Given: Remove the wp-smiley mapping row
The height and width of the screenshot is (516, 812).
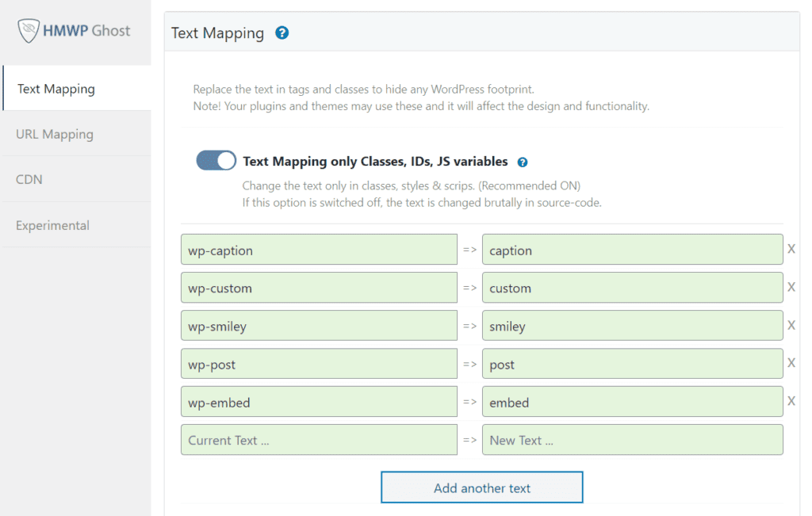Looking at the screenshot, I should pyautogui.click(x=791, y=325).
